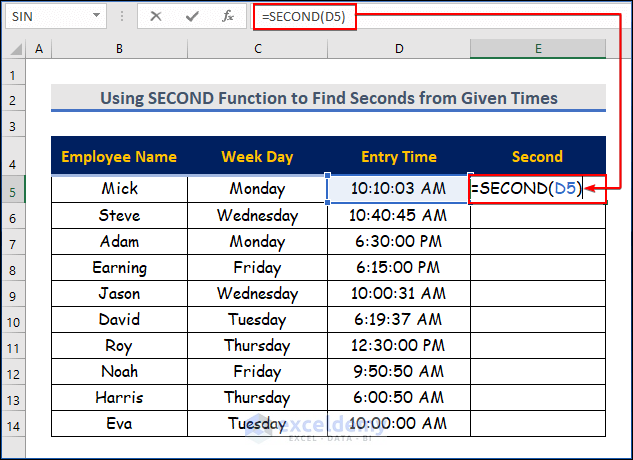Click the cell containing 'Eva'
The image size is (633, 460).
tap(119, 423)
